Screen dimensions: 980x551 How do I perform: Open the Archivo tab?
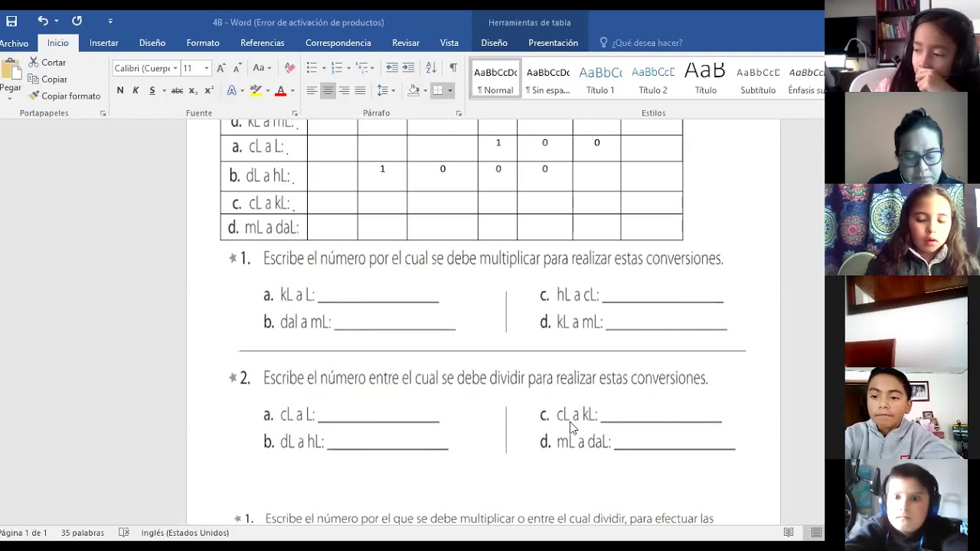[x=15, y=44]
